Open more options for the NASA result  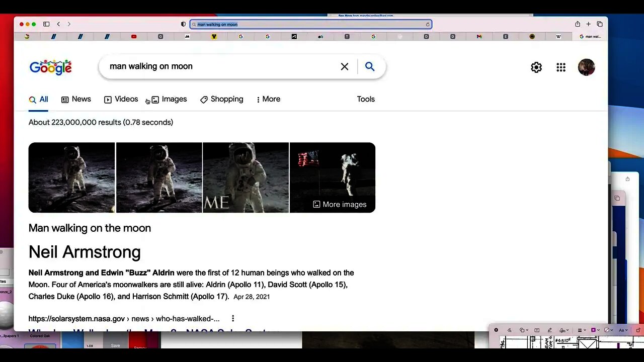point(232,318)
